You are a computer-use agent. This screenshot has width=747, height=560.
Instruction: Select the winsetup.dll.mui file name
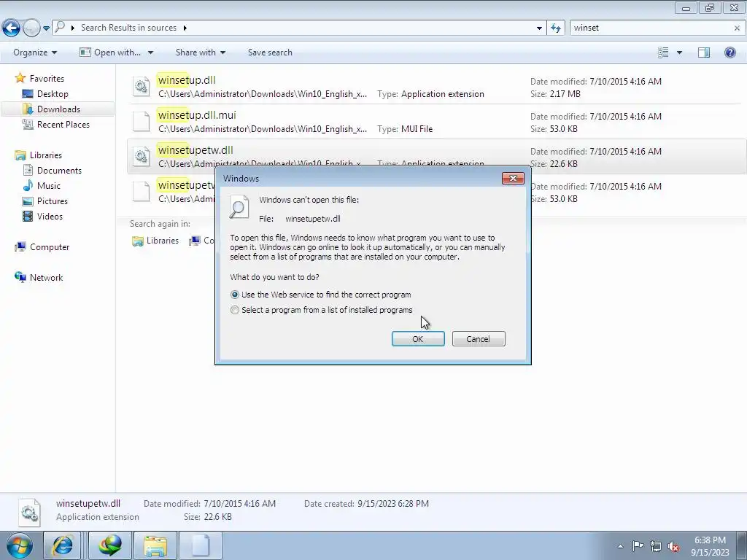click(x=197, y=114)
